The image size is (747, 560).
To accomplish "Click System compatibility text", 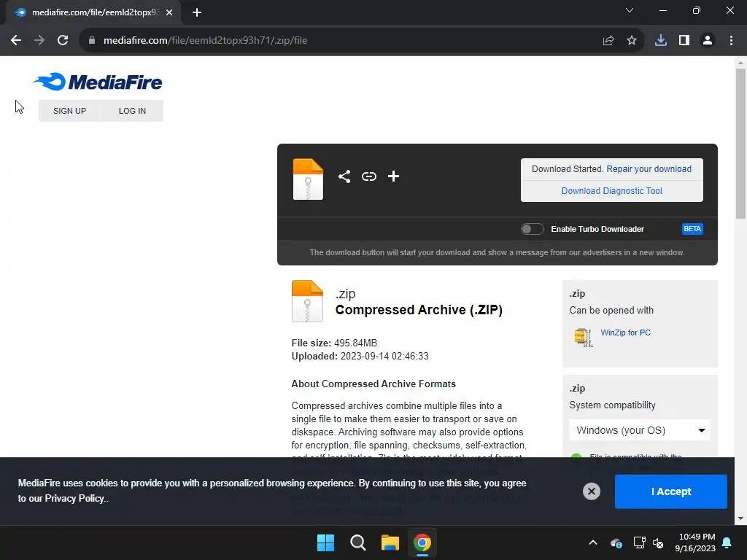I will coord(612,405).
